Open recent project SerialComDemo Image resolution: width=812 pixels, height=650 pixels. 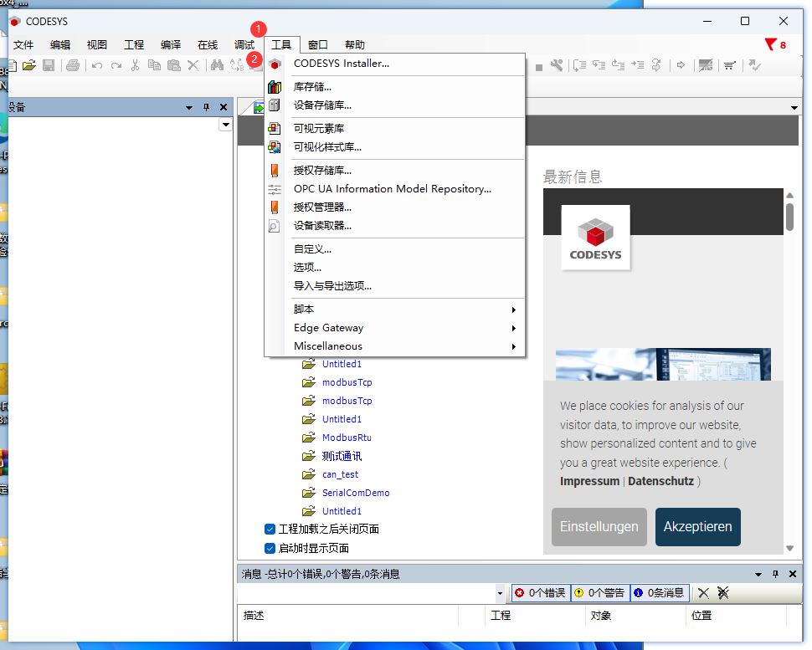(x=356, y=493)
